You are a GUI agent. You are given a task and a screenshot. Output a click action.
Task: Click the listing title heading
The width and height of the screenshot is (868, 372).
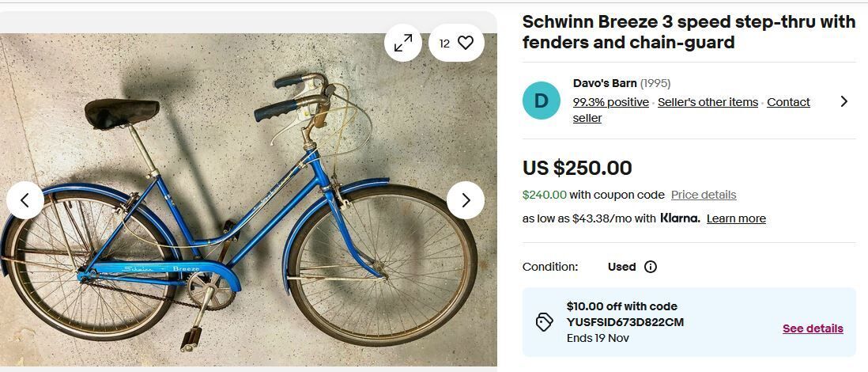coord(689,32)
